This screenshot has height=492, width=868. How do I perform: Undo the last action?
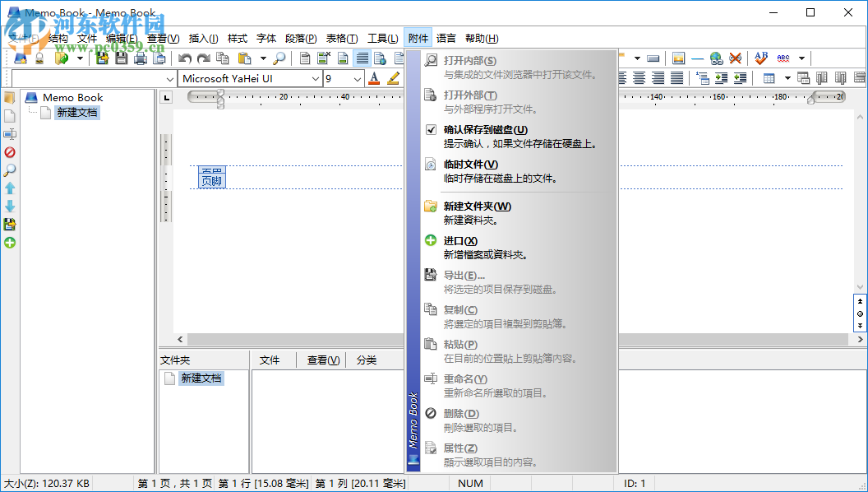tap(185, 58)
